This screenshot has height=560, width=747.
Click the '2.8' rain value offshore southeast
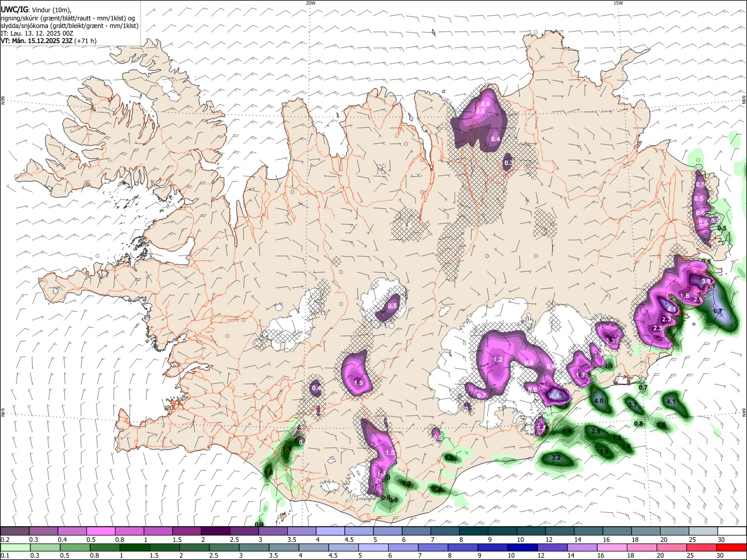(x=596, y=431)
